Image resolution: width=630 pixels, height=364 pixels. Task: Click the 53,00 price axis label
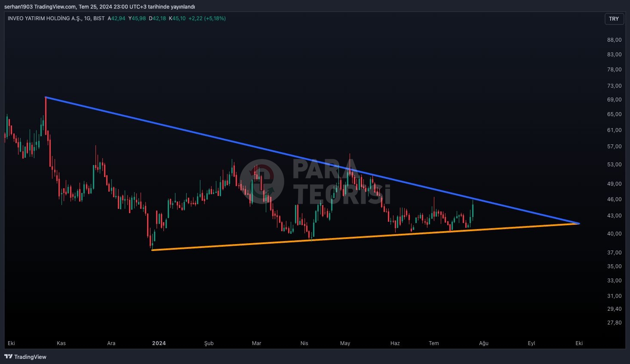click(x=614, y=164)
